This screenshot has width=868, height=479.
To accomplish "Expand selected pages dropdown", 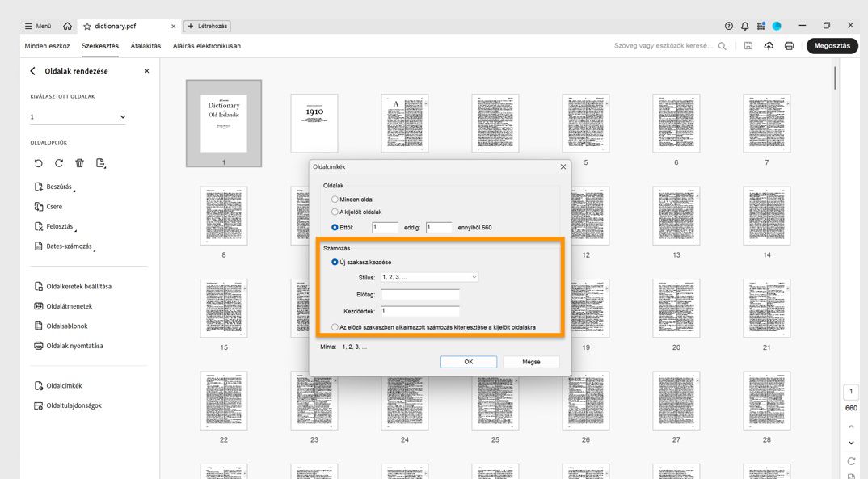I will 78,116.
